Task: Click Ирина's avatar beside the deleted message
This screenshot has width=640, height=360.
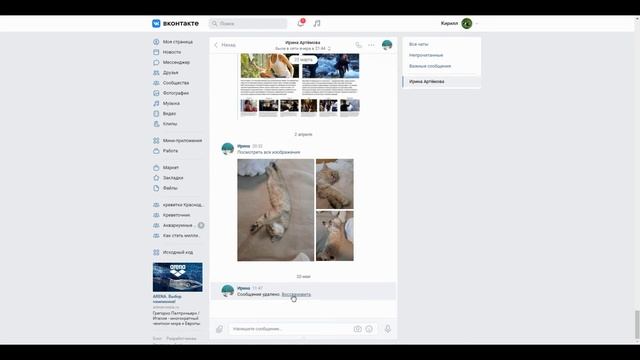Action: tap(227, 291)
